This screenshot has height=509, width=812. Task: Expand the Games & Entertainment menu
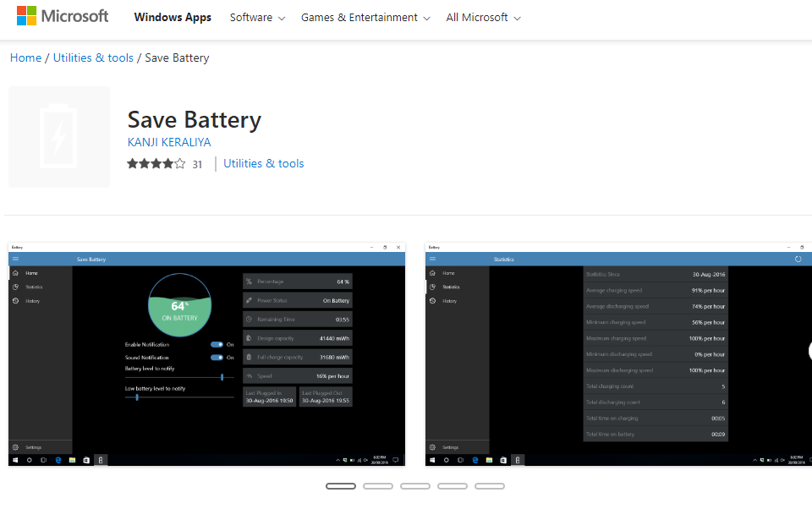[365, 17]
